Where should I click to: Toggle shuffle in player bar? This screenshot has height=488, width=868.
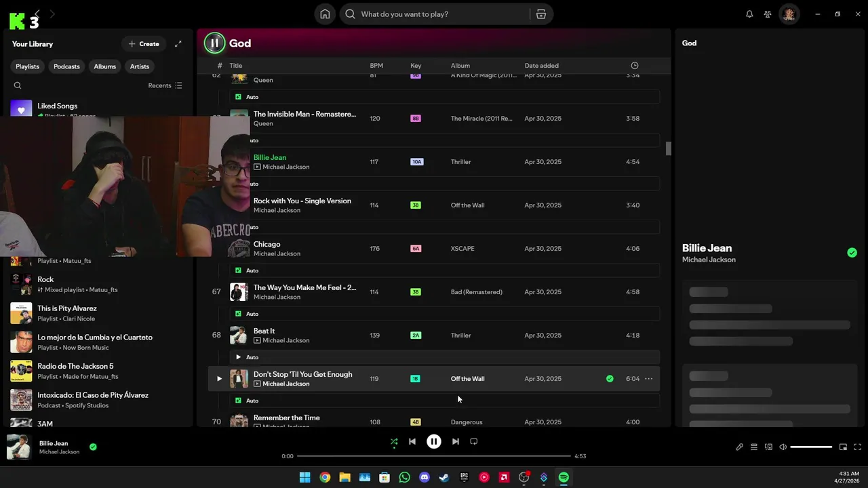tap(394, 441)
